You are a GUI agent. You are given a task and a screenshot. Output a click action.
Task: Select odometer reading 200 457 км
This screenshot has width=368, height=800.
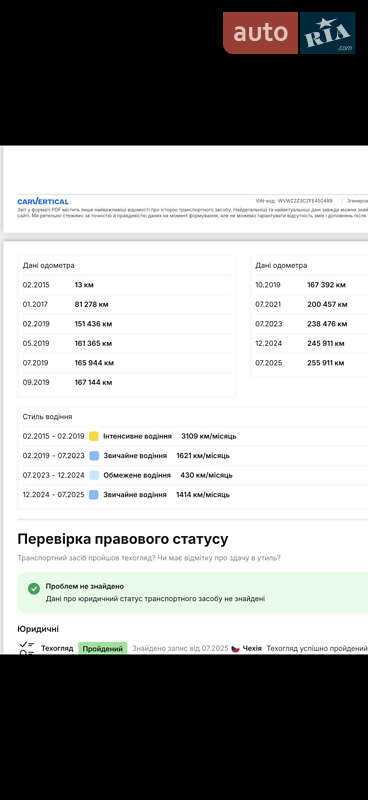click(x=327, y=304)
